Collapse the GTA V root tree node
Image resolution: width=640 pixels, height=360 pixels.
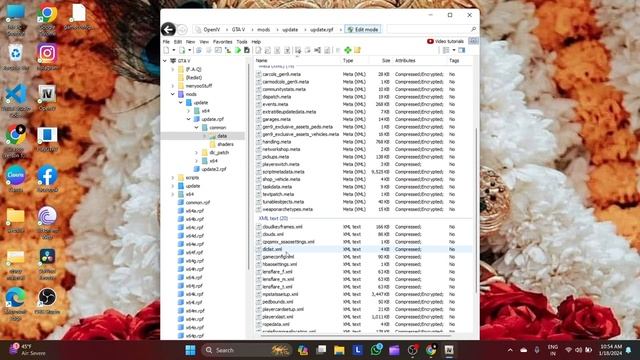(x=165, y=61)
